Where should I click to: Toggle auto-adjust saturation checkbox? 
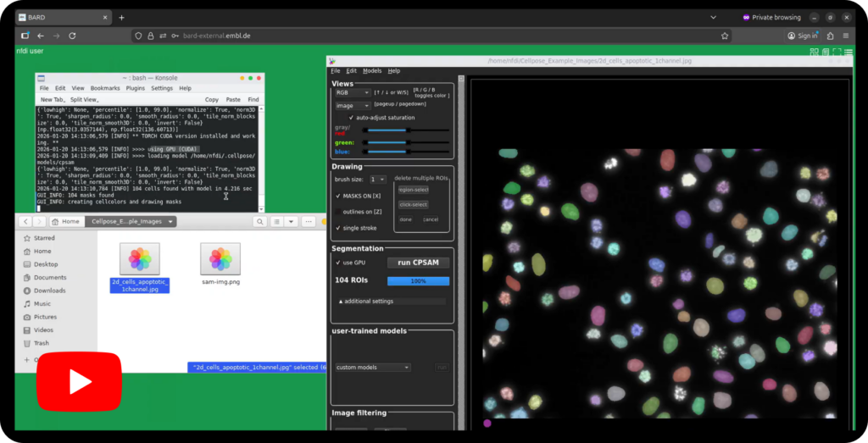[352, 117]
